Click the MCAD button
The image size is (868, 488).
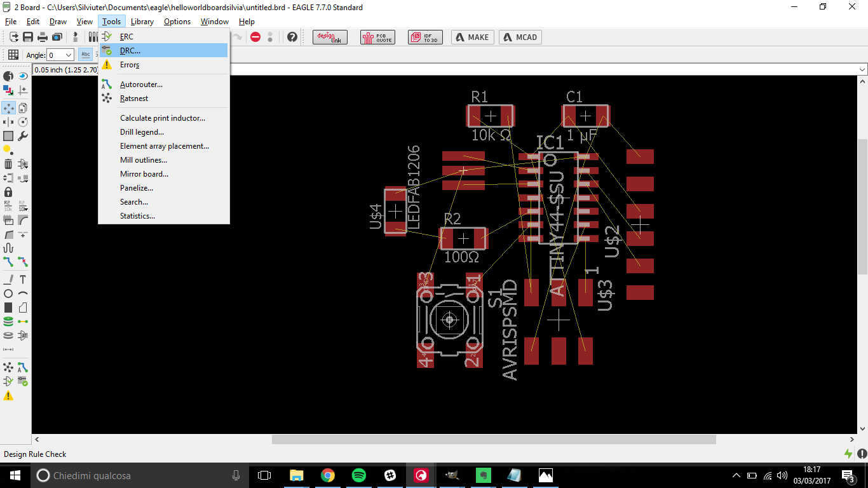[x=520, y=37]
